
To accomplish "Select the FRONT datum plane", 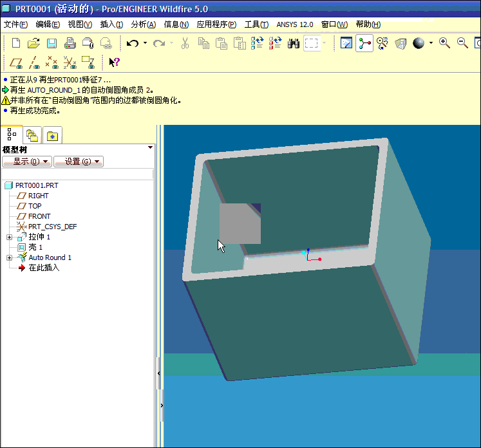I will click(x=39, y=216).
